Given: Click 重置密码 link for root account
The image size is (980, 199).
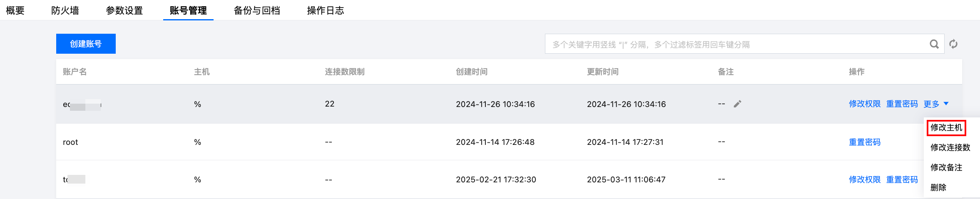Looking at the screenshot, I should click(x=865, y=142).
